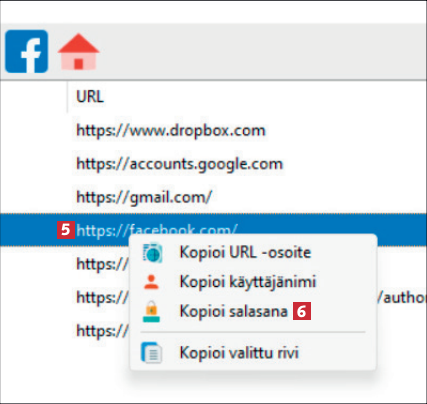Click the red number 5 marker
Screen dimensions: 427x404
(x=66, y=230)
